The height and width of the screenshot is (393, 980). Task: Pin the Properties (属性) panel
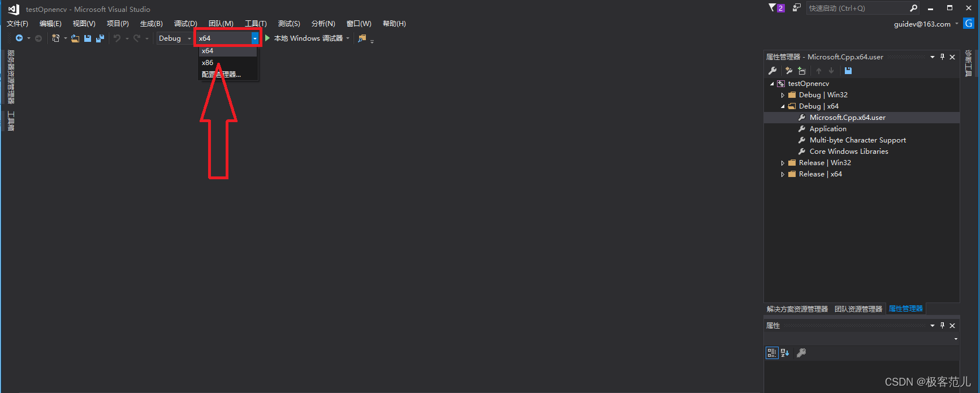(942, 325)
